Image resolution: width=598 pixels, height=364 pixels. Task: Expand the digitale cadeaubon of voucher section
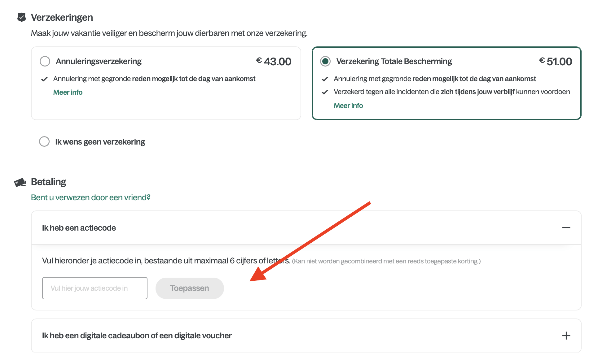click(137, 336)
